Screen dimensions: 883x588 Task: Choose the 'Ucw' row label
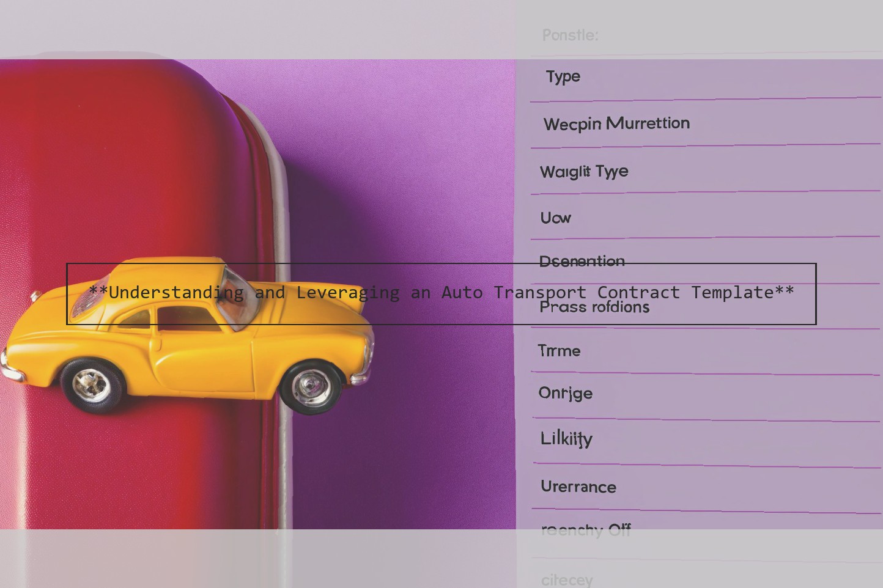point(555,218)
